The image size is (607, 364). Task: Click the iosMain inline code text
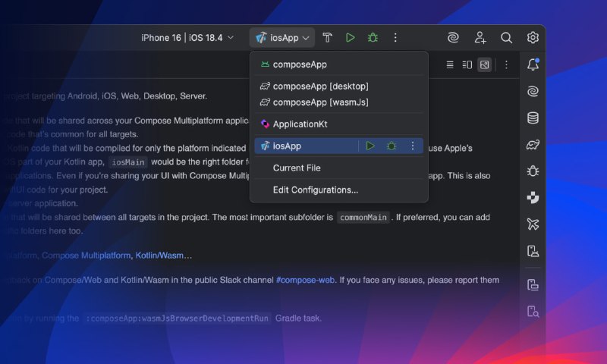[128, 162]
